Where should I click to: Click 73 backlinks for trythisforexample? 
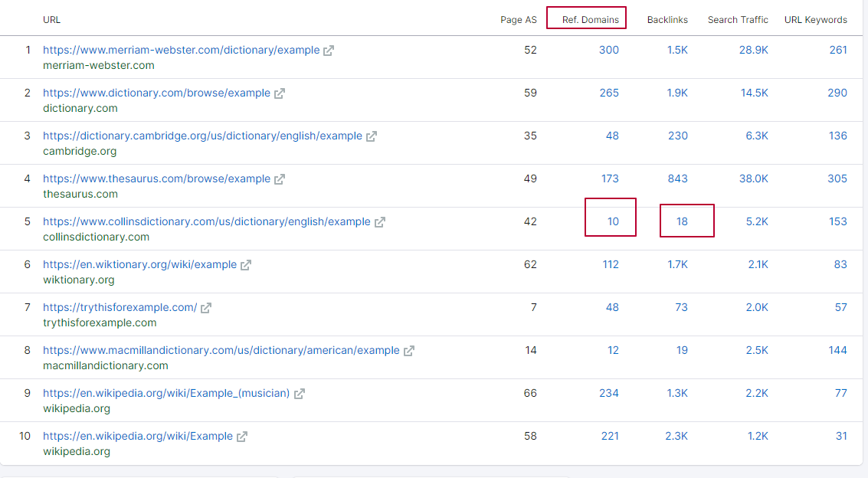pyautogui.click(x=681, y=307)
